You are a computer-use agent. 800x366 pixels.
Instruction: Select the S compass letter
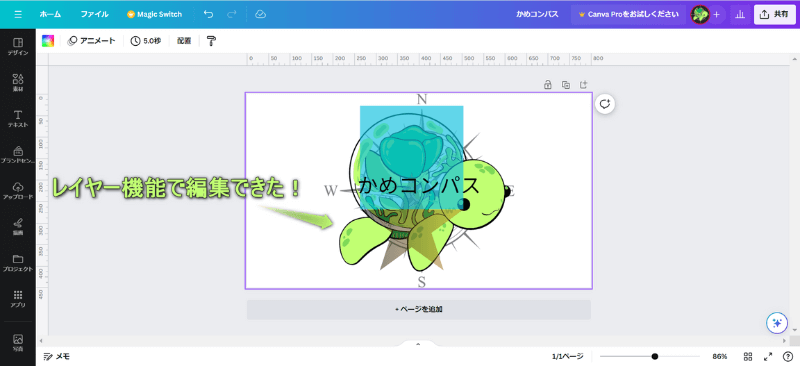[x=421, y=282]
